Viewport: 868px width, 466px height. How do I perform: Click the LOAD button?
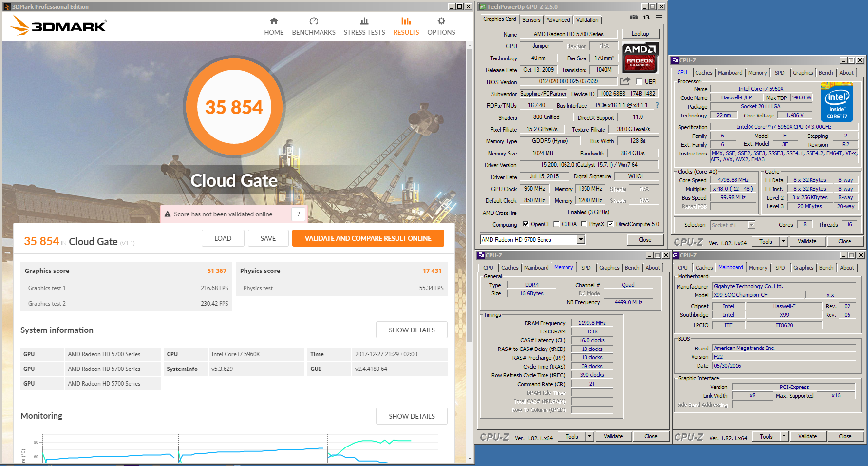tap(223, 238)
